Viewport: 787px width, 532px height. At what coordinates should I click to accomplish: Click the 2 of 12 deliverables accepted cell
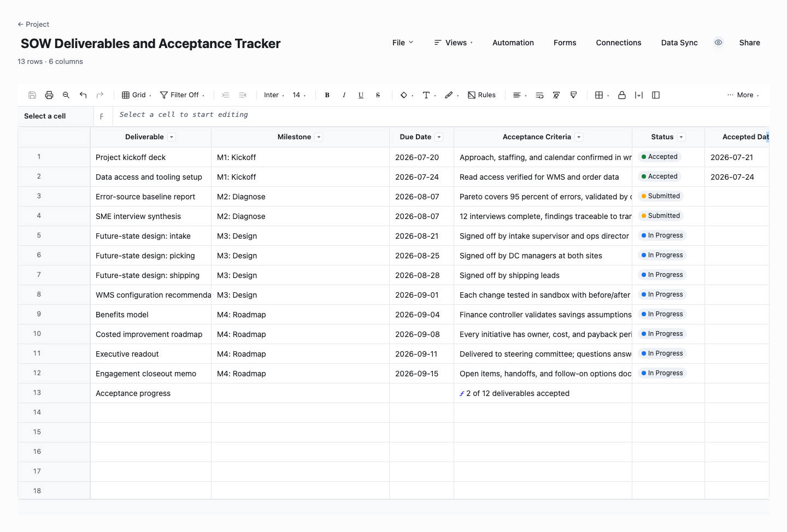[x=543, y=393]
